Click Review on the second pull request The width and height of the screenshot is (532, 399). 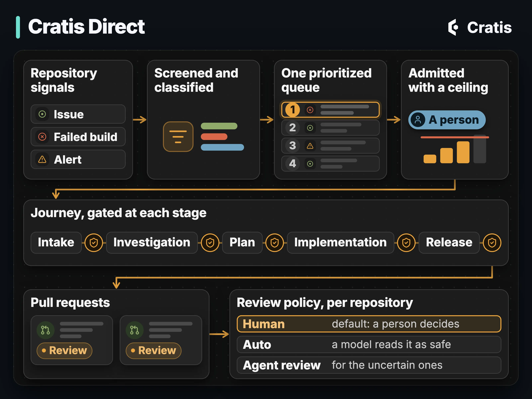[x=153, y=351]
